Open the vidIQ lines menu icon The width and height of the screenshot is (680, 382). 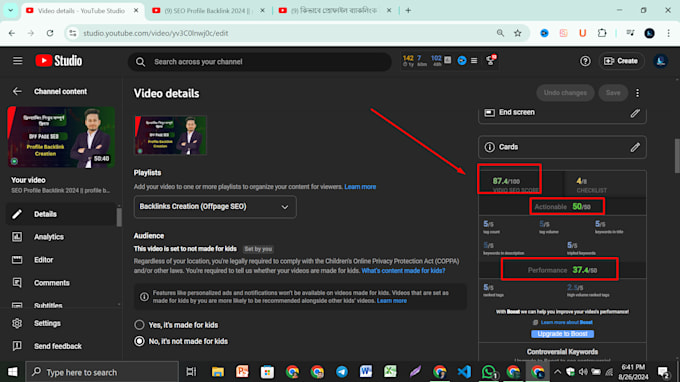click(x=474, y=61)
